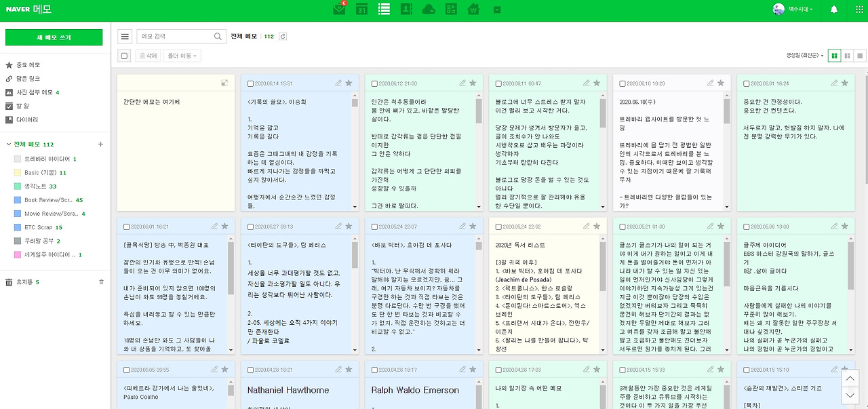868x409 pixels.
Task: Collapse the 전체 메모 folder tree
Action: point(9,144)
